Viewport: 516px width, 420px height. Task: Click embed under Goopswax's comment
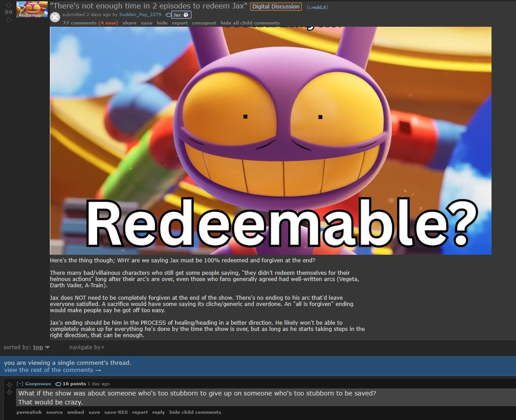(x=76, y=412)
